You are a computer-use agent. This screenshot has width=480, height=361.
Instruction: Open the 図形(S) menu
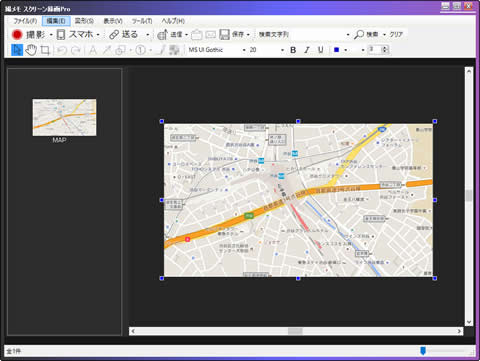click(x=84, y=21)
